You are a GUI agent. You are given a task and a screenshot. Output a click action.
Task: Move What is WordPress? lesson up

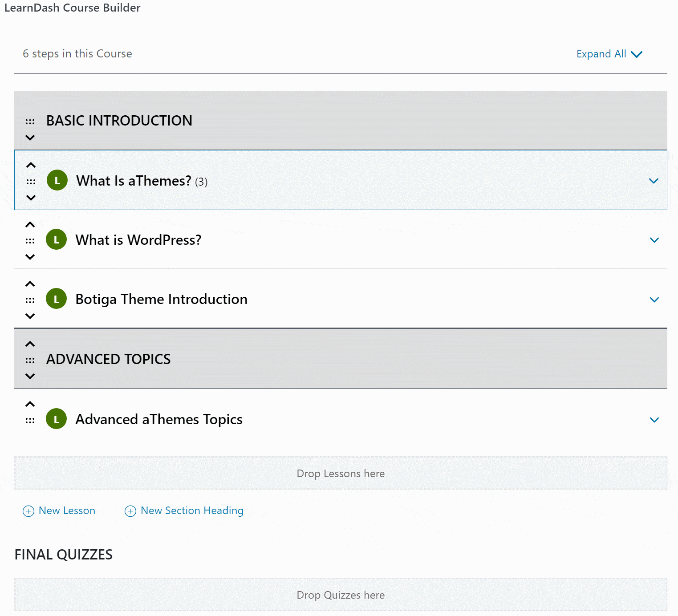pos(30,224)
